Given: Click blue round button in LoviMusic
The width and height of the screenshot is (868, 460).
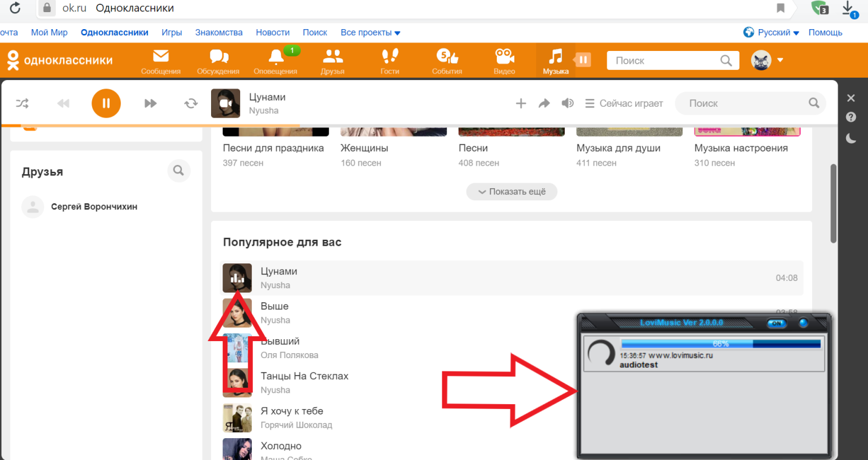Looking at the screenshot, I should click(x=804, y=323).
